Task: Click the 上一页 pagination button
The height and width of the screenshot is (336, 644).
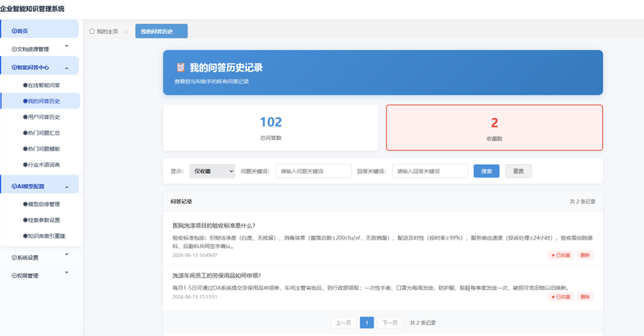Action: (x=344, y=323)
